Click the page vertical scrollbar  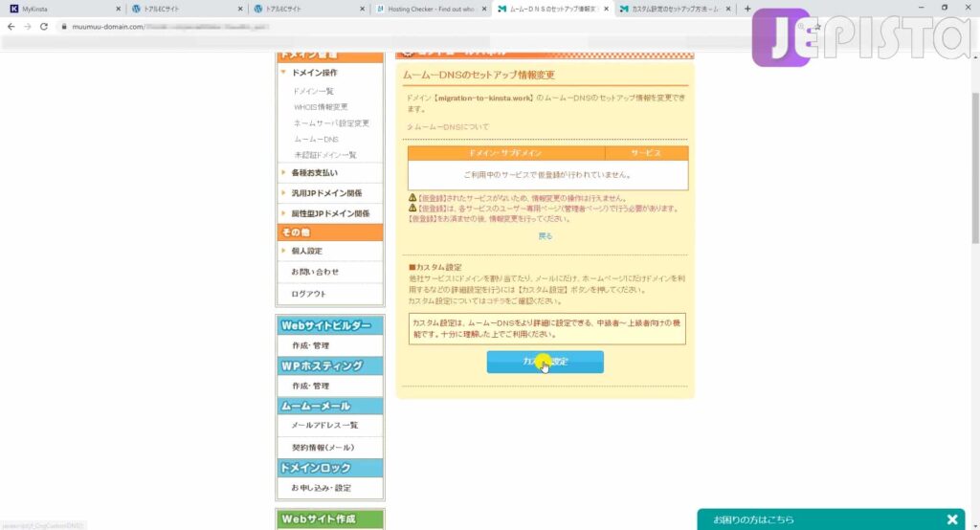[975, 168]
